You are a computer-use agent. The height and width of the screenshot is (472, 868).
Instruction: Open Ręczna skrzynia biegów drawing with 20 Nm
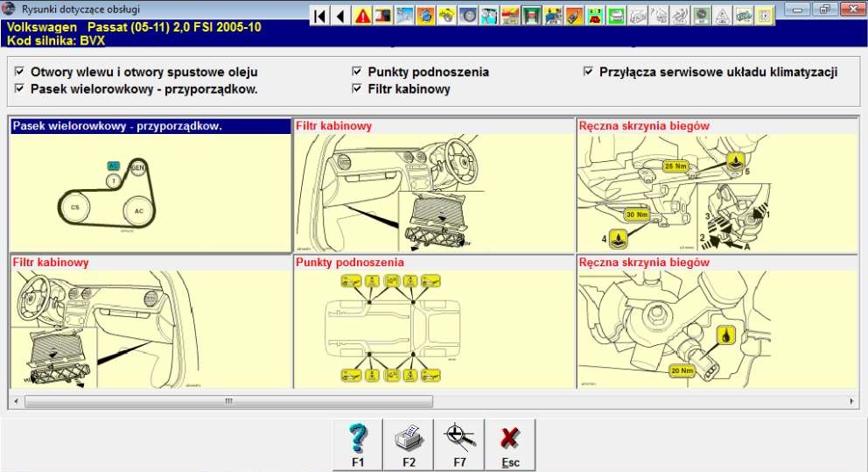click(717, 322)
